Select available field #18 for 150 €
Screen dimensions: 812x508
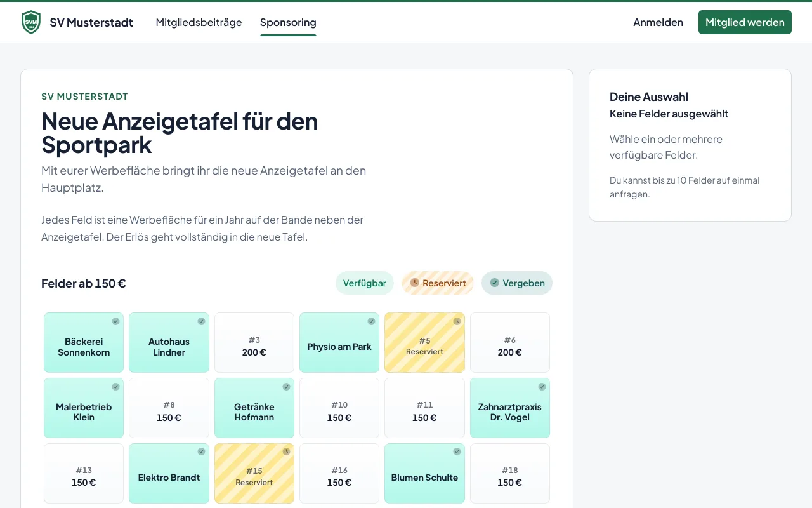[510, 473]
